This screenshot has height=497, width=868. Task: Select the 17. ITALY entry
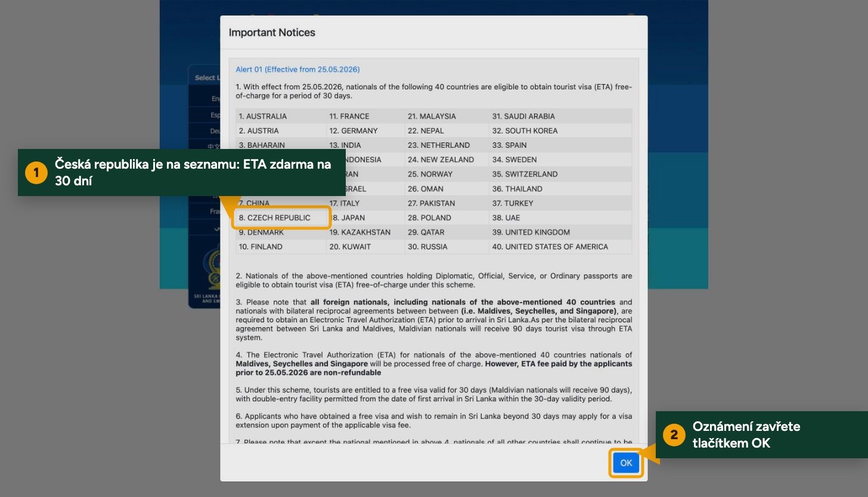365,203
